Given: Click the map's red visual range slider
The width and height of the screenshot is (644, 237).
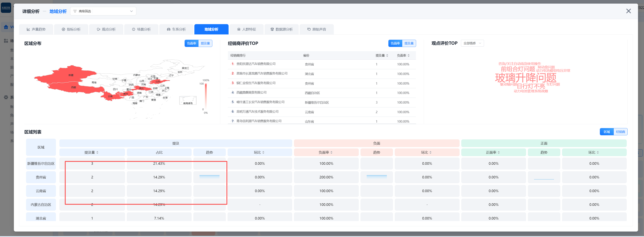Looking at the screenshot, I should coord(205,96).
